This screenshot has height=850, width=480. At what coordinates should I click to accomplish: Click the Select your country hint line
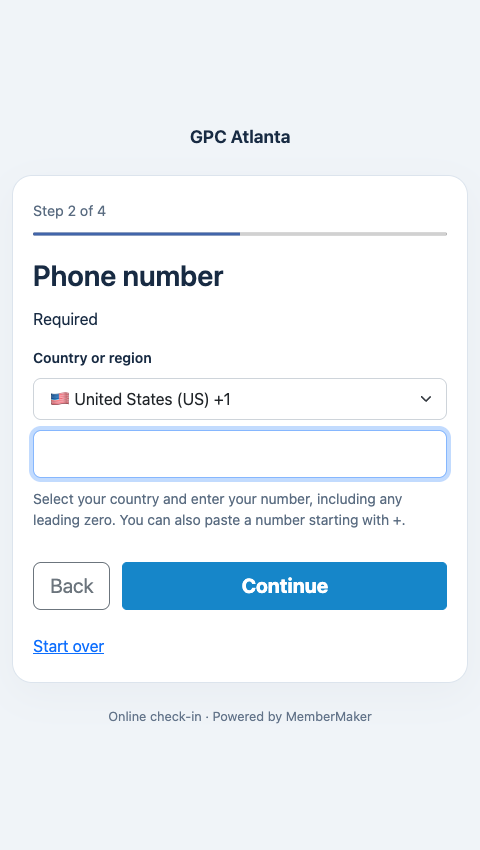[x=217, y=499]
